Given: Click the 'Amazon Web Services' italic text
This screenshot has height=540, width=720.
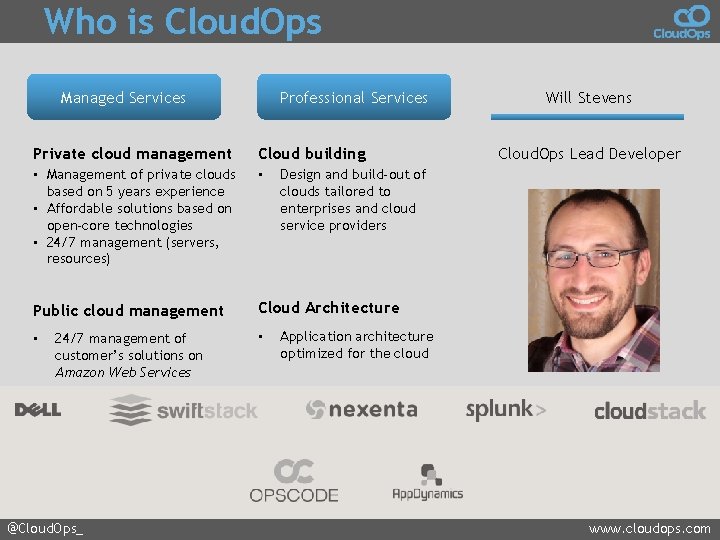Looking at the screenshot, I should (x=123, y=372).
